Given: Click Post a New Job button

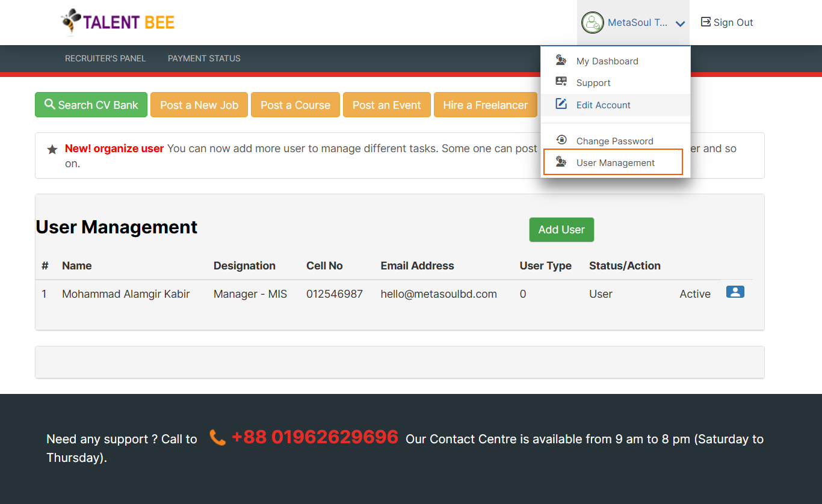Looking at the screenshot, I should pyautogui.click(x=199, y=105).
